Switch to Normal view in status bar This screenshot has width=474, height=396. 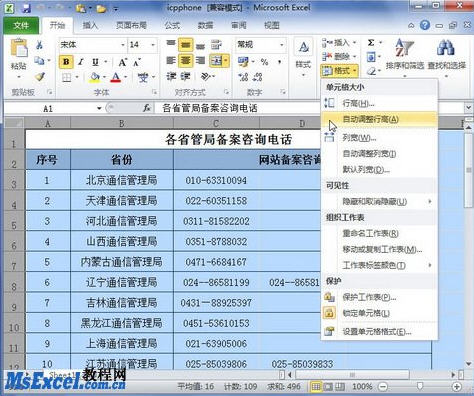(x=316, y=387)
